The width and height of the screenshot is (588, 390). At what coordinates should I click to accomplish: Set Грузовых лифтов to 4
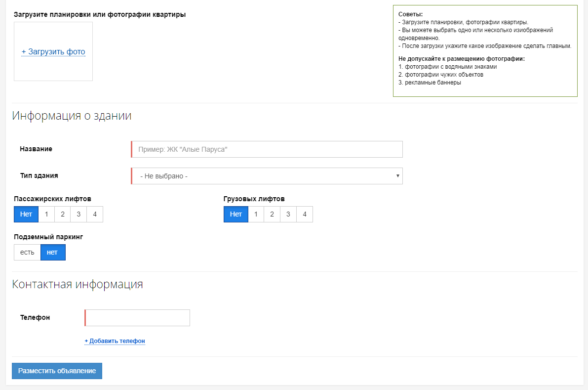305,215
